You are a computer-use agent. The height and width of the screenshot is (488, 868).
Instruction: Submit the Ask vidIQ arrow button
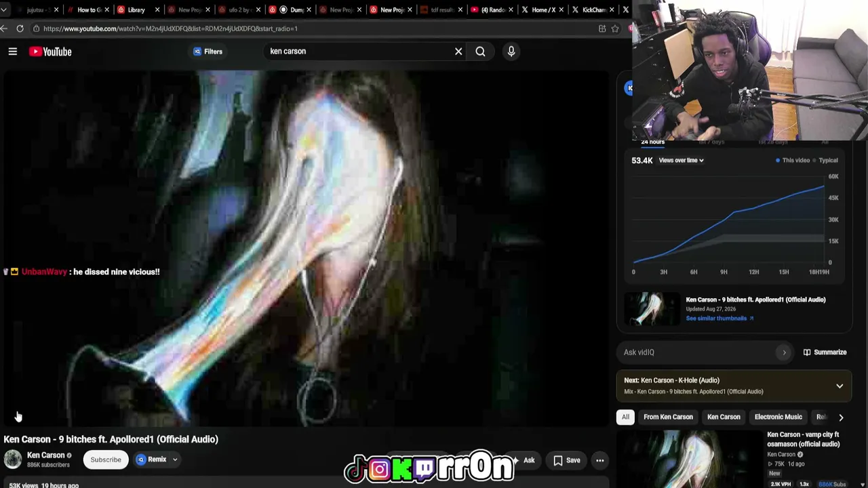click(785, 352)
